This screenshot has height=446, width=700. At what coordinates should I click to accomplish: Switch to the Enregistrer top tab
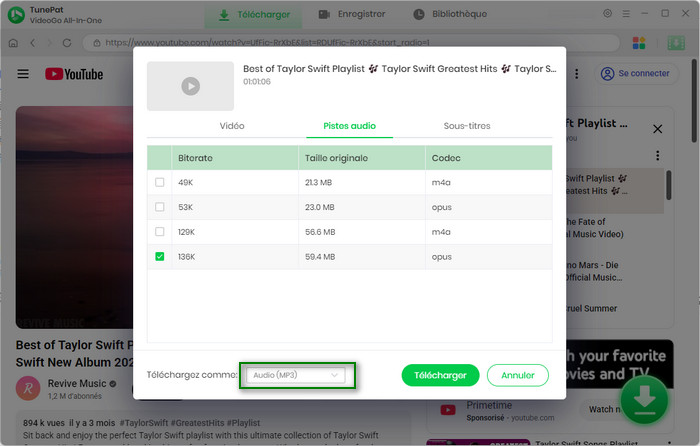tap(352, 14)
